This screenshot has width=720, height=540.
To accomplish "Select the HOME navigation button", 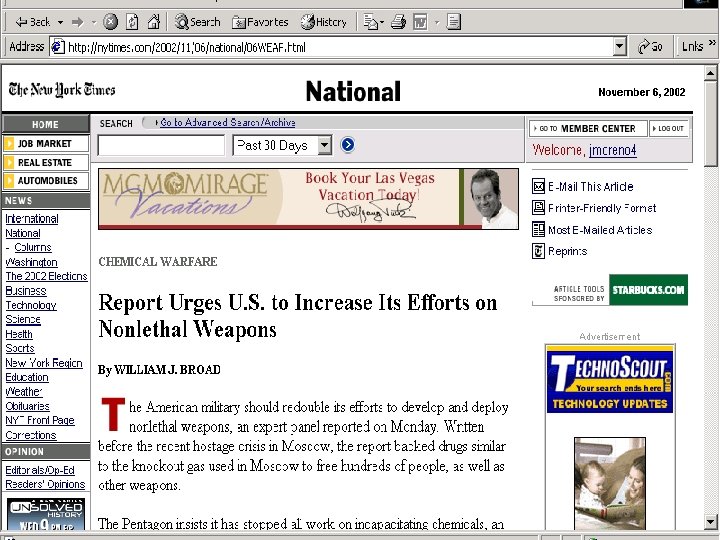I will tap(45, 124).
